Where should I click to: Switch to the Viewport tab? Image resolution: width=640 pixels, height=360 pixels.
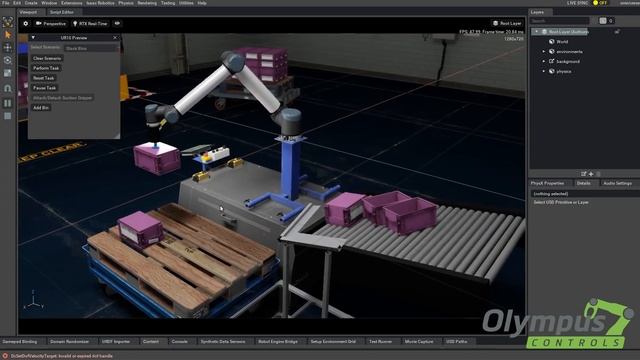tap(28, 12)
